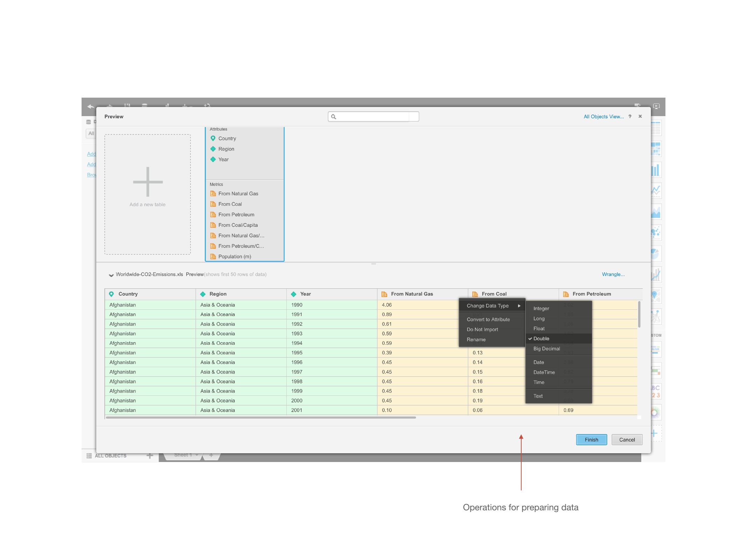
Task: Change the data type to Date
Action: click(x=559, y=363)
